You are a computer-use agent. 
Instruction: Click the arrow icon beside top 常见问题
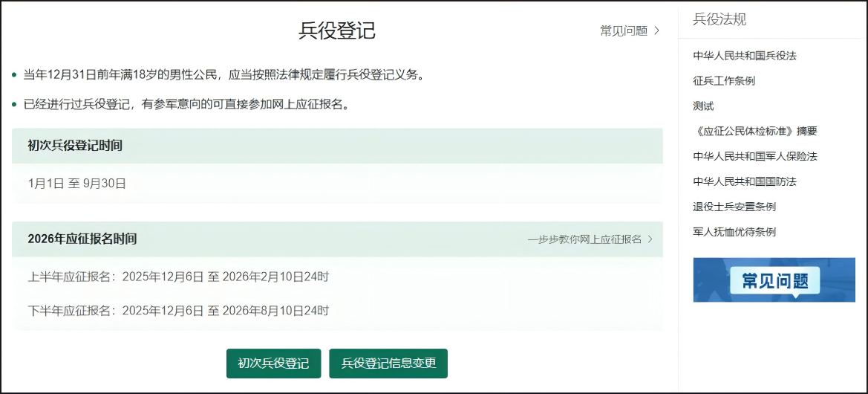point(656,31)
